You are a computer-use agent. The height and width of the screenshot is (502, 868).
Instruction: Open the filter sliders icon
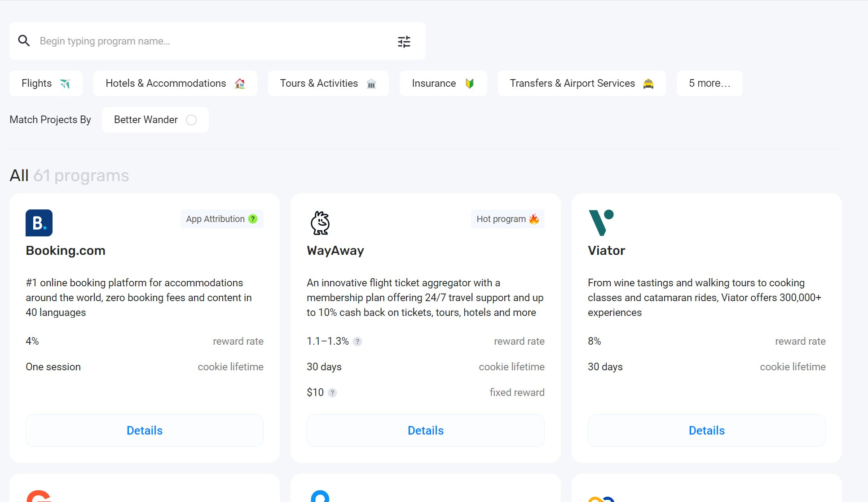coord(404,42)
